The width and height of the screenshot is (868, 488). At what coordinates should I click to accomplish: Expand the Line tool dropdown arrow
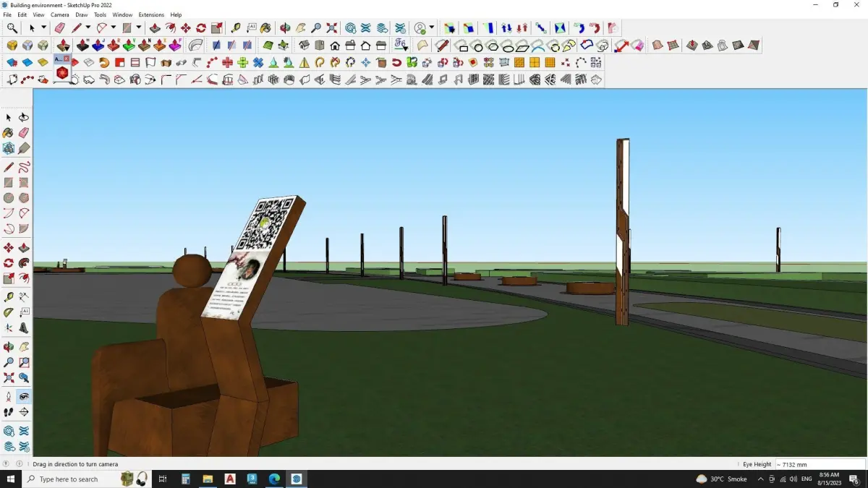tap(88, 28)
